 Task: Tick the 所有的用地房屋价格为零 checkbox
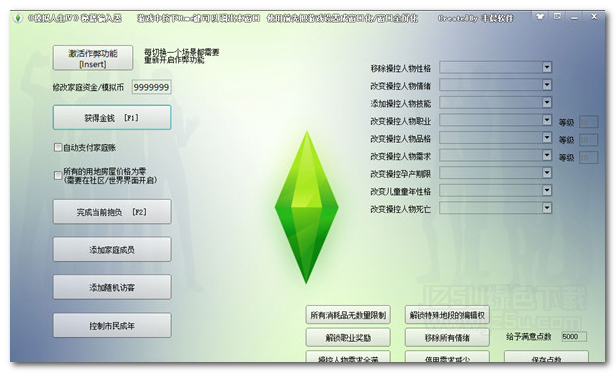[x=58, y=175]
